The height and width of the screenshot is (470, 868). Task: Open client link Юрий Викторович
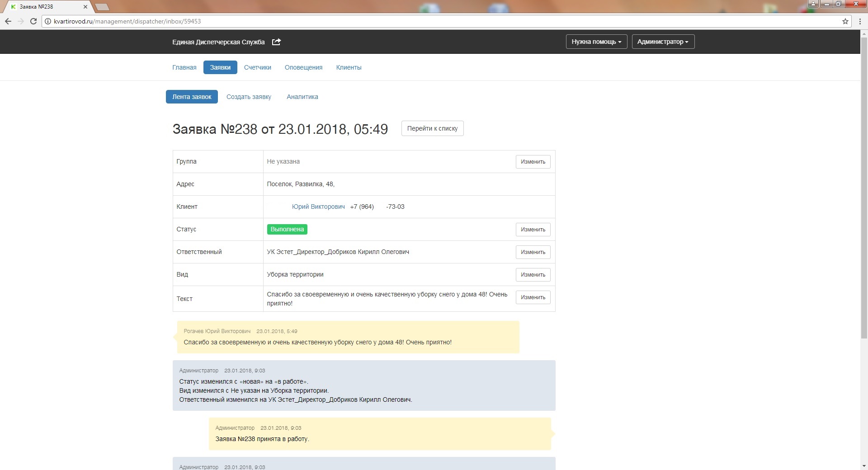[318, 207]
